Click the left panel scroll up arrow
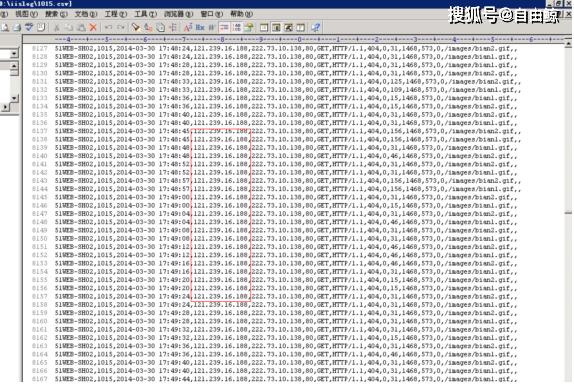This screenshot has height=392, width=574. [x=14, y=66]
